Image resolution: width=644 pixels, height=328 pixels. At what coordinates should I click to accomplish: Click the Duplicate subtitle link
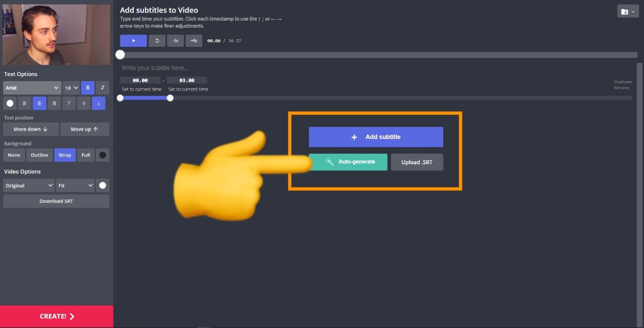click(x=622, y=82)
